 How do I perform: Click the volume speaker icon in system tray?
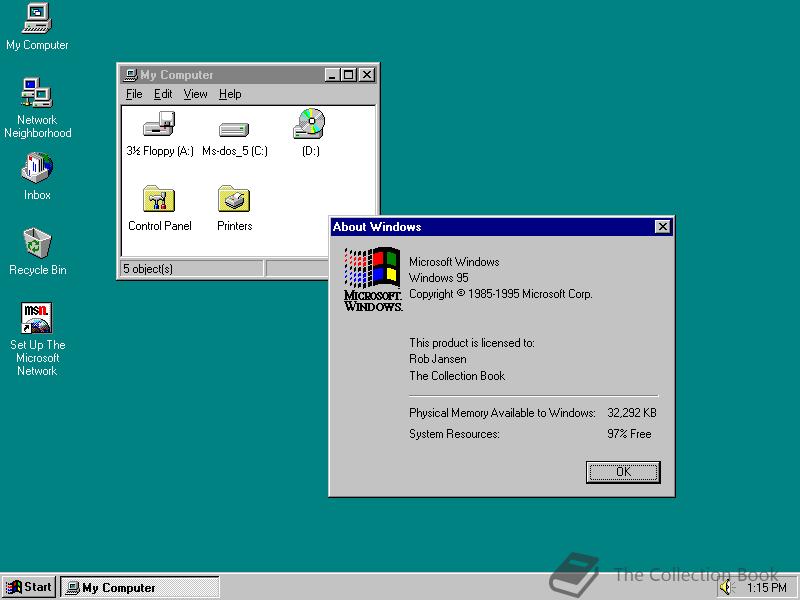click(x=725, y=587)
